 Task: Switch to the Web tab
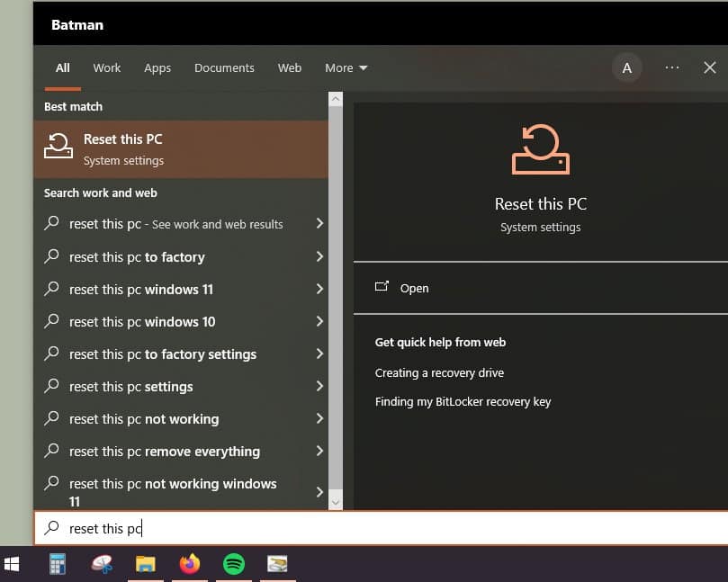pyautogui.click(x=290, y=68)
